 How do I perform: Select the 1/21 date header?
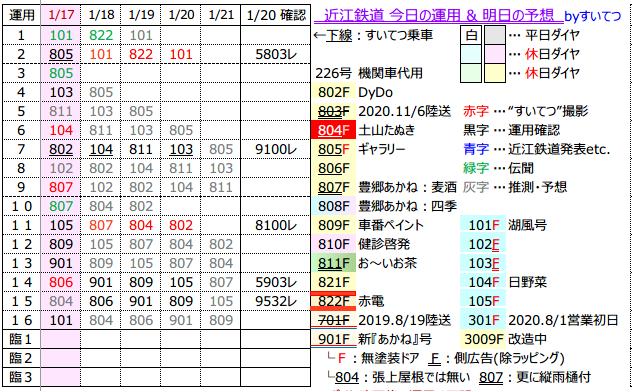[221, 15]
